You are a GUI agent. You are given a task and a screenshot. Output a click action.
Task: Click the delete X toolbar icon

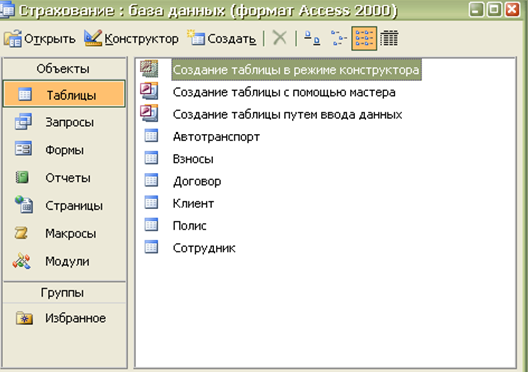(280, 38)
